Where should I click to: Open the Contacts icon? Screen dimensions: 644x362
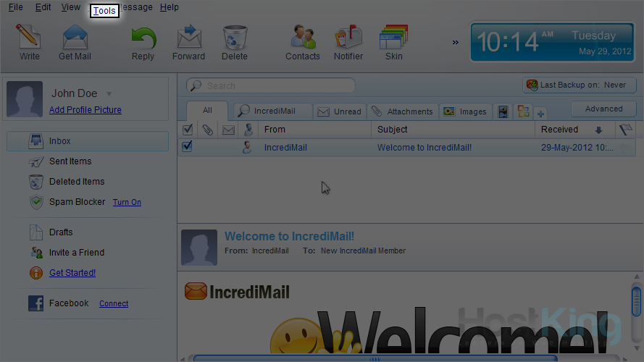pos(302,38)
